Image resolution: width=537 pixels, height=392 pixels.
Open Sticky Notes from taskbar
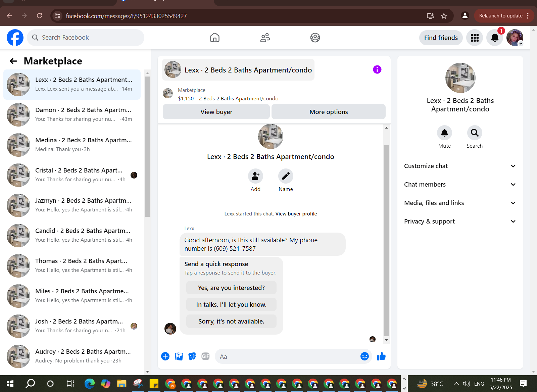click(154, 384)
